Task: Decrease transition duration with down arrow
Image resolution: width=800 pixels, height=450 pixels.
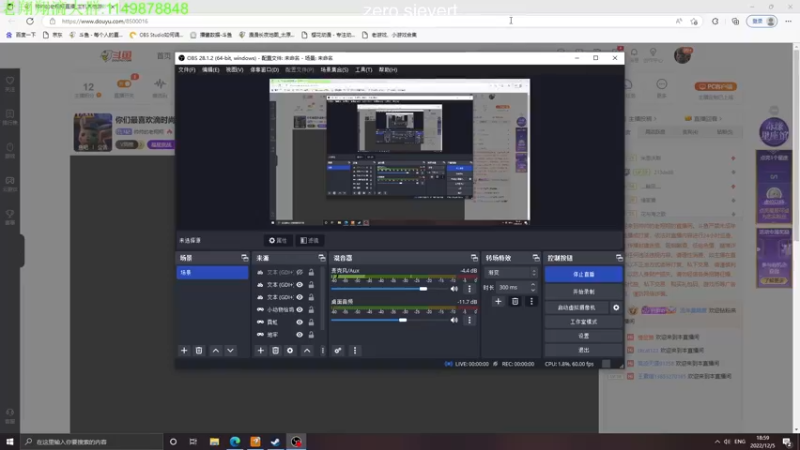Action: coord(533,290)
